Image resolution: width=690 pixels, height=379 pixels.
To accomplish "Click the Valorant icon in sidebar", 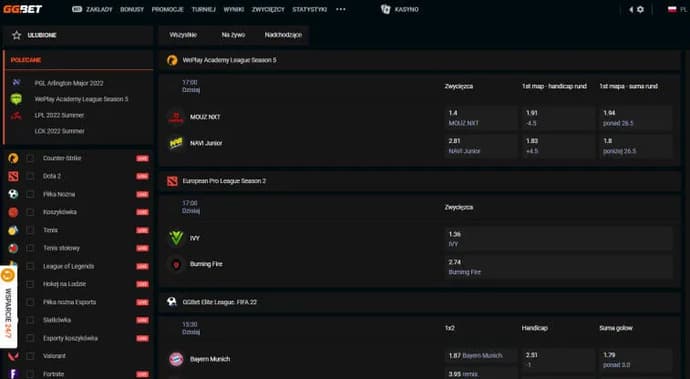I will click(13, 356).
